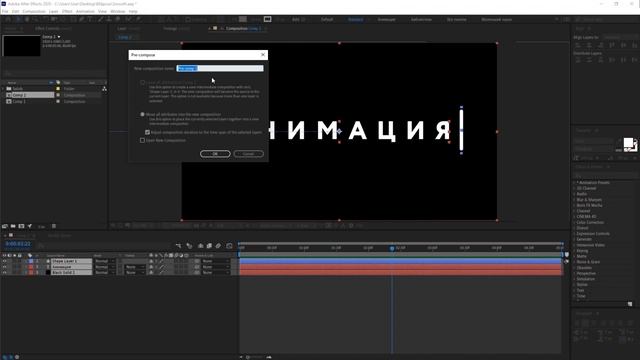Click Cancel in the Pre-compose dialog
Viewport: 640px width, 360px height.
pos(249,154)
